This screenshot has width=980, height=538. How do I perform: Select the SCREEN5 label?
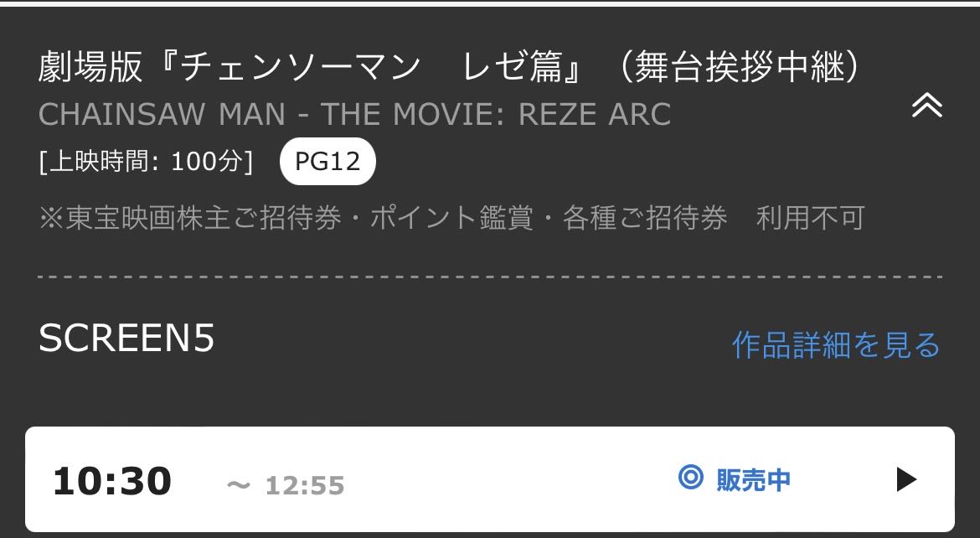pos(126,339)
